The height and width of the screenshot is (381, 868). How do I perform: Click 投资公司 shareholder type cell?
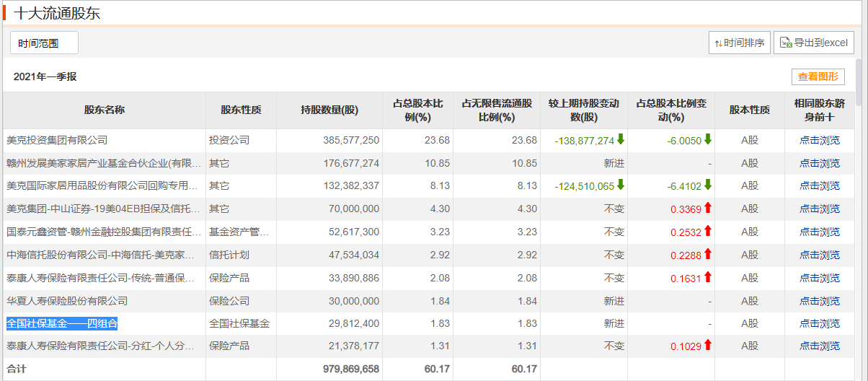click(x=229, y=140)
